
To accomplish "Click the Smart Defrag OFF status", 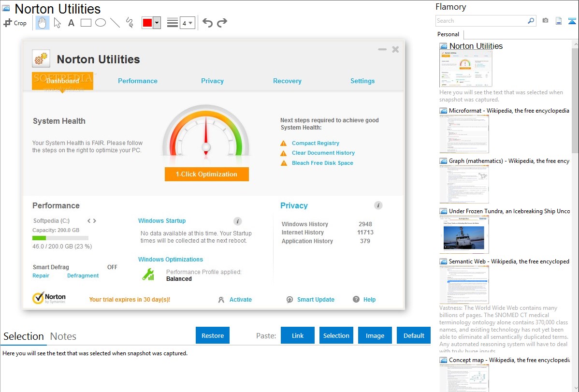I will (112, 267).
